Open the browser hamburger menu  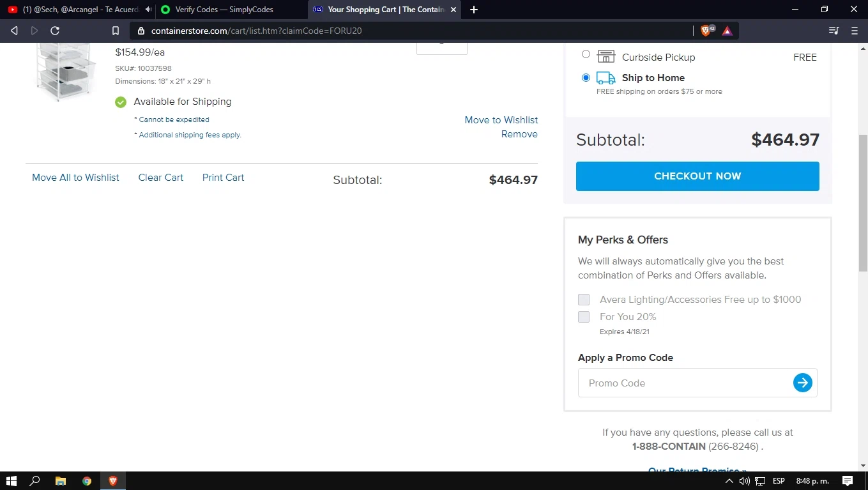855,31
